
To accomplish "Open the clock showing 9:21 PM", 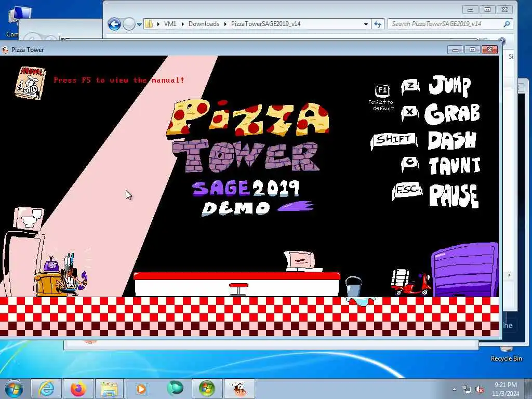I will [x=506, y=389].
